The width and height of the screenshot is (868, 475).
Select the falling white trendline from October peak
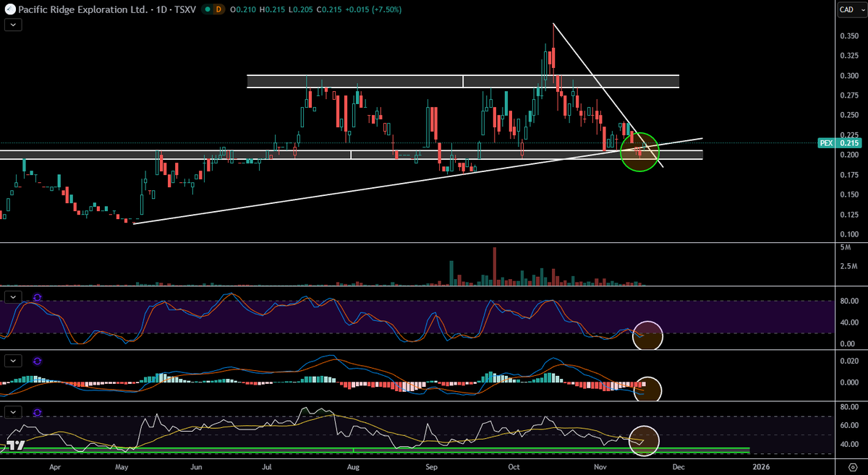pos(608,95)
